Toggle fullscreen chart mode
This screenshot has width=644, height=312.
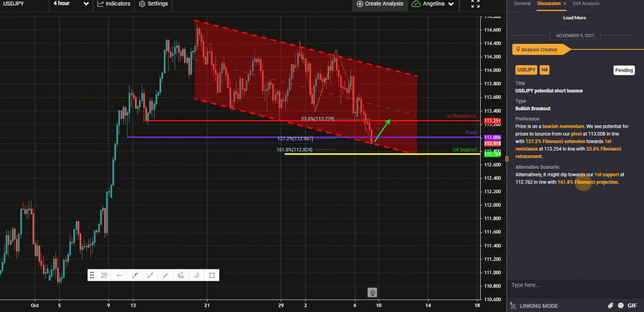(476, 4)
